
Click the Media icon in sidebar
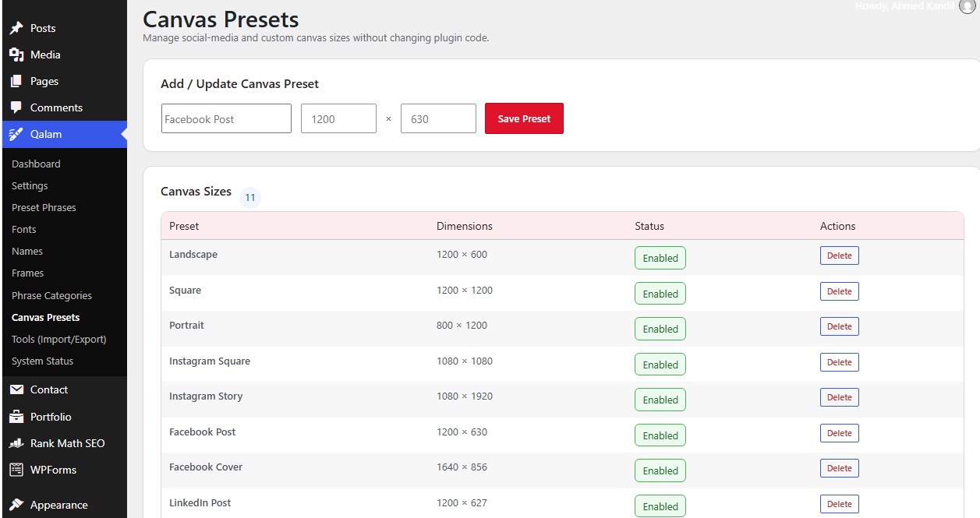[x=16, y=55]
